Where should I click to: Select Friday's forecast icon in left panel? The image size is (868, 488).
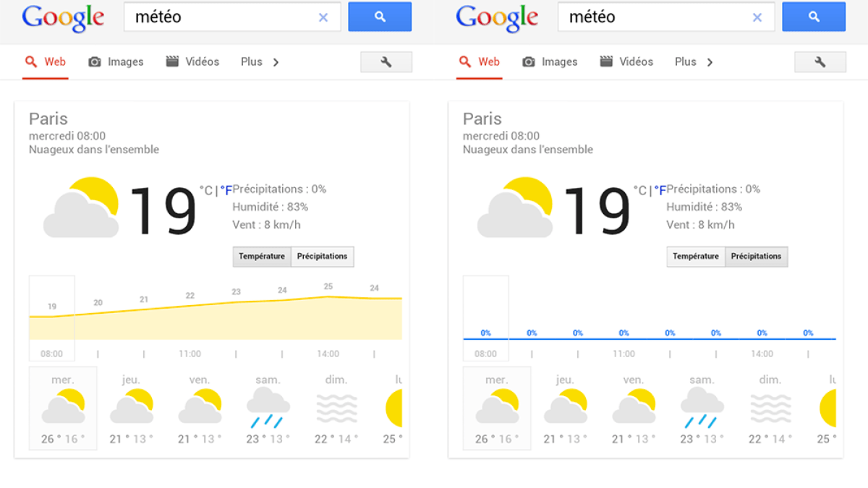(x=200, y=408)
